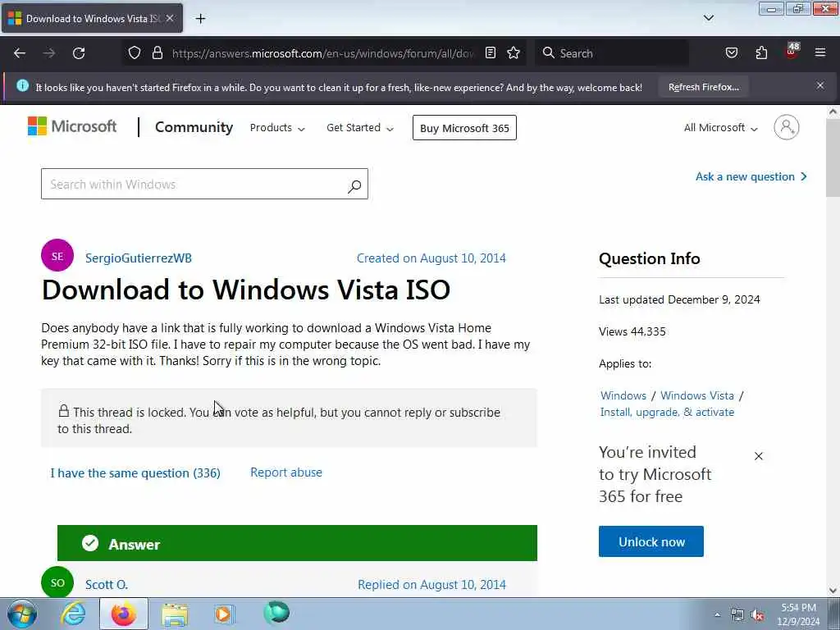Expand the Get Started dropdown menu
This screenshot has width=840, height=630.
[x=360, y=127]
